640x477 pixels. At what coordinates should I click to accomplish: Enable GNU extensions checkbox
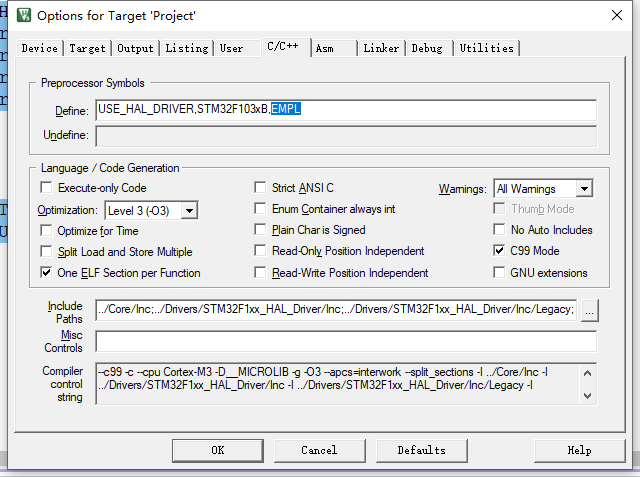[x=499, y=273]
